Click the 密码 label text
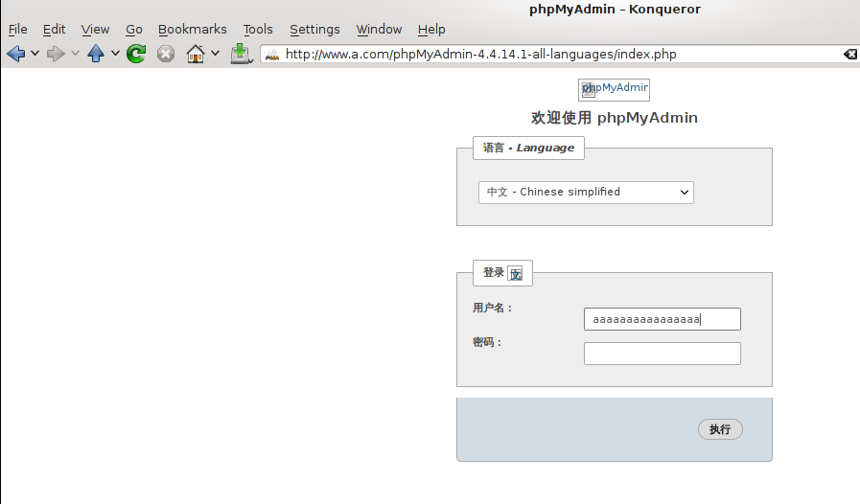The width and height of the screenshot is (860, 504). 487,342
